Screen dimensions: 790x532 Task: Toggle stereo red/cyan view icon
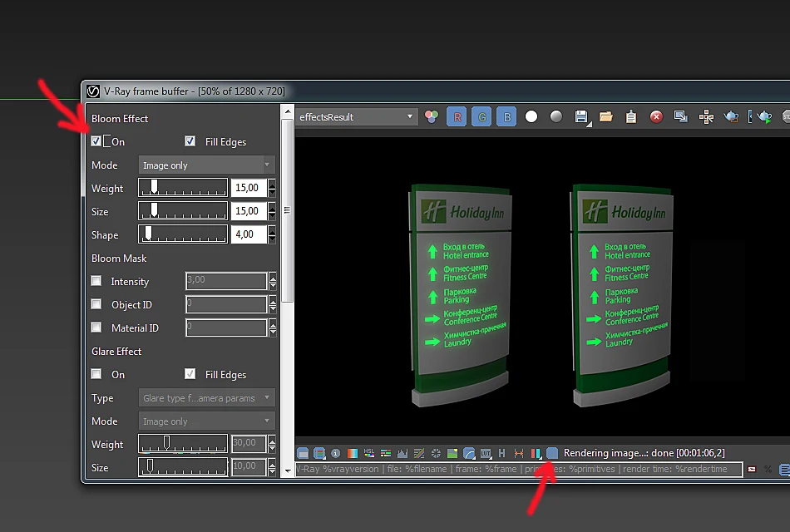(536, 453)
